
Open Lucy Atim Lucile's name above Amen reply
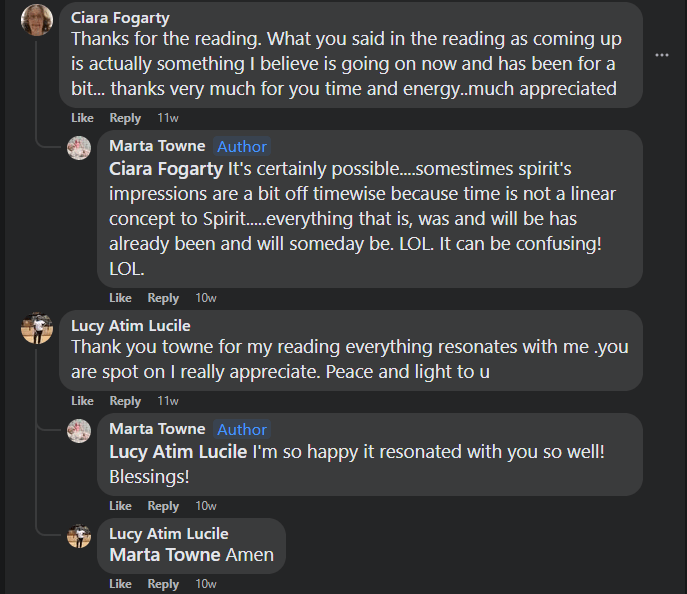pyautogui.click(x=168, y=534)
